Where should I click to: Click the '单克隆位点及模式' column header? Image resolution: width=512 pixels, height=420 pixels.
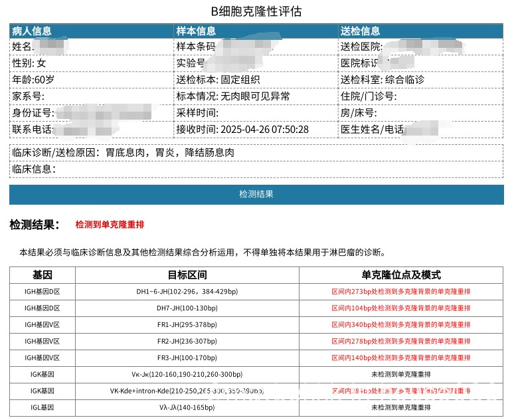click(x=401, y=275)
